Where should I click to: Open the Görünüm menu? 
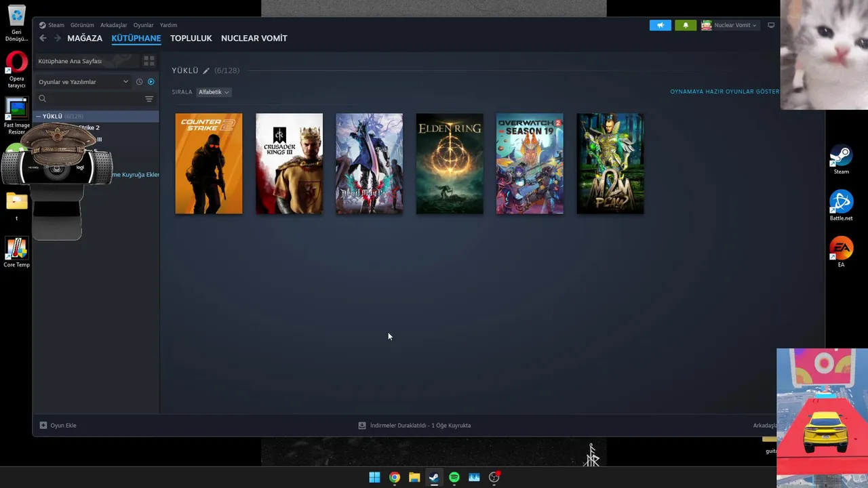[x=82, y=25]
